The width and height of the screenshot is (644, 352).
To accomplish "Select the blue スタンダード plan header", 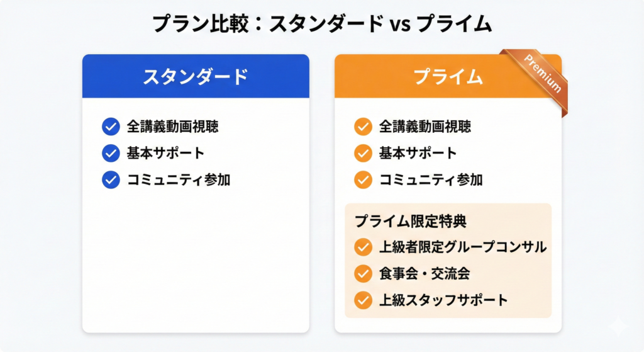I will [196, 76].
